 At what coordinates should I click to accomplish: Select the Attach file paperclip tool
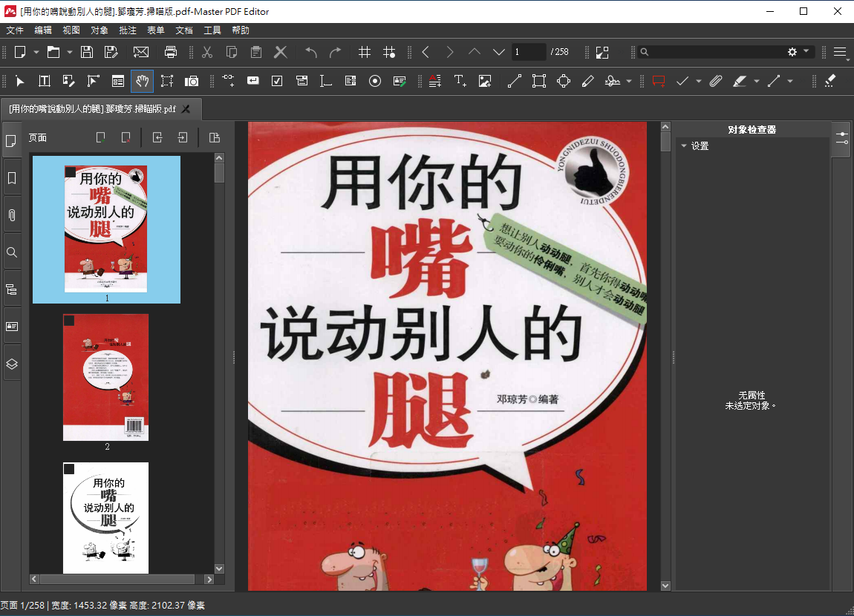(x=716, y=81)
